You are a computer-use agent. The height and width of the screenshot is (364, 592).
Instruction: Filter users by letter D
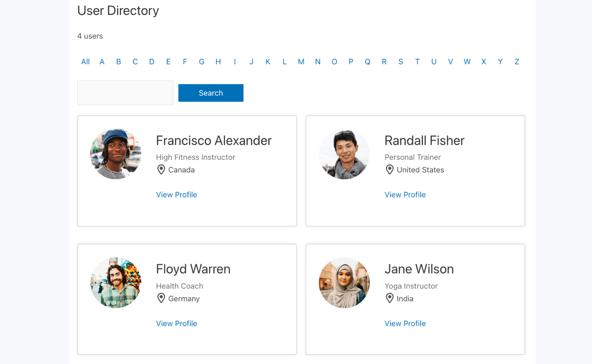tap(152, 62)
